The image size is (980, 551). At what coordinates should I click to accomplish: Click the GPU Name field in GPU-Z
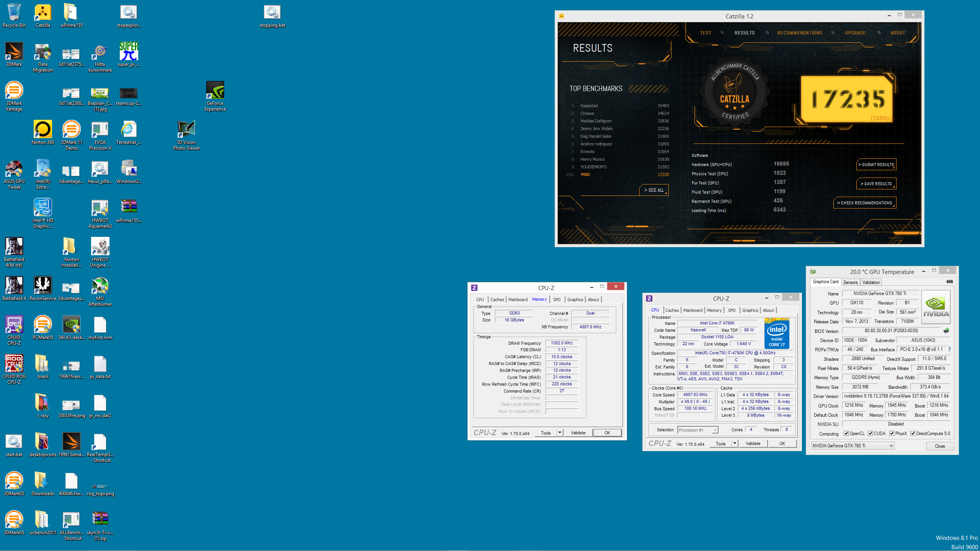coord(880,293)
